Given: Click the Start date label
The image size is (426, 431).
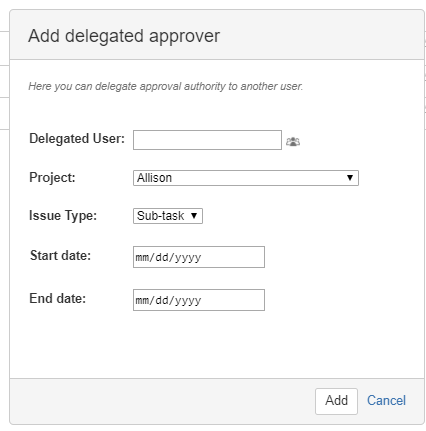Looking at the screenshot, I should tap(60, 256).
